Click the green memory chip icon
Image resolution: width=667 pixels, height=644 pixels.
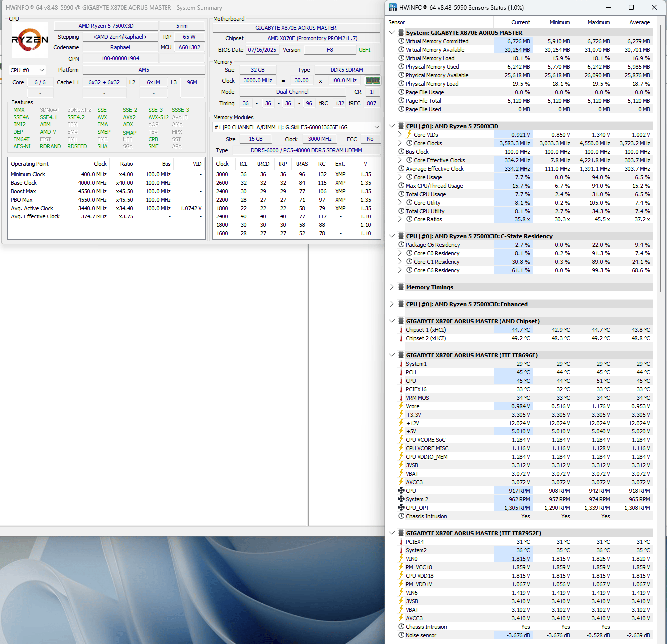(x=373, y=80)
